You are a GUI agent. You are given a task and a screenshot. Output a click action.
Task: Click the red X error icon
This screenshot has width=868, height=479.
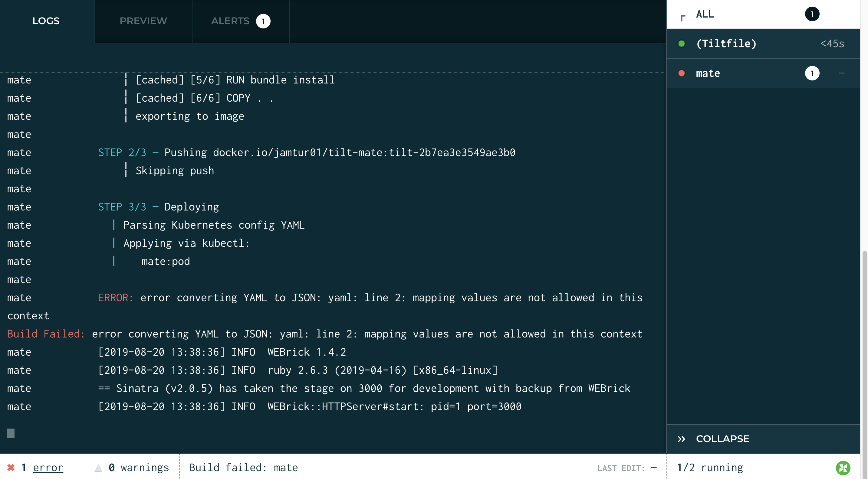tap(11, 467)
